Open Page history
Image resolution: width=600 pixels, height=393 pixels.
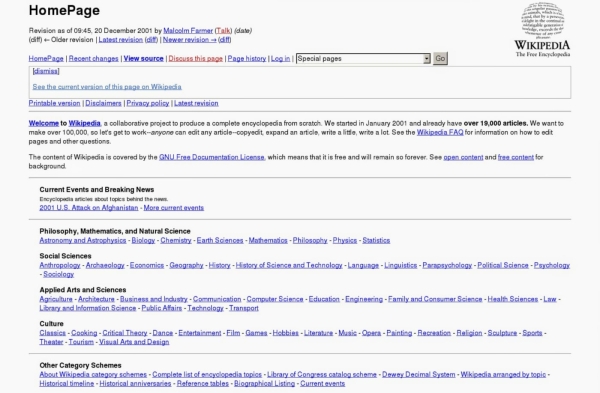click(247, 59)
